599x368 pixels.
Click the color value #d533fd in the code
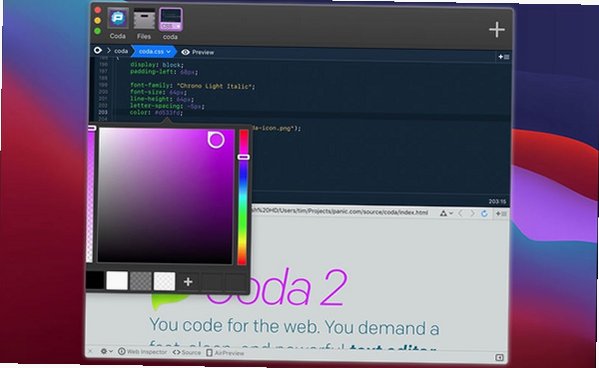[167, 113]
